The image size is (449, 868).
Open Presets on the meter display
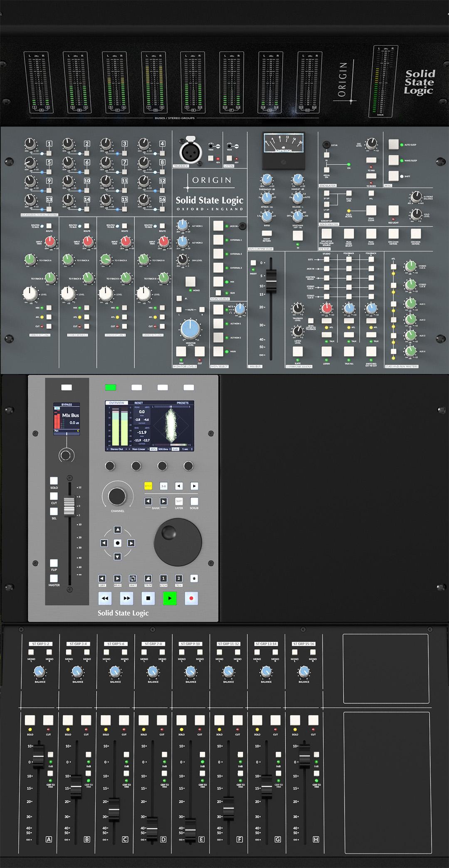click(x=182, y=403)
